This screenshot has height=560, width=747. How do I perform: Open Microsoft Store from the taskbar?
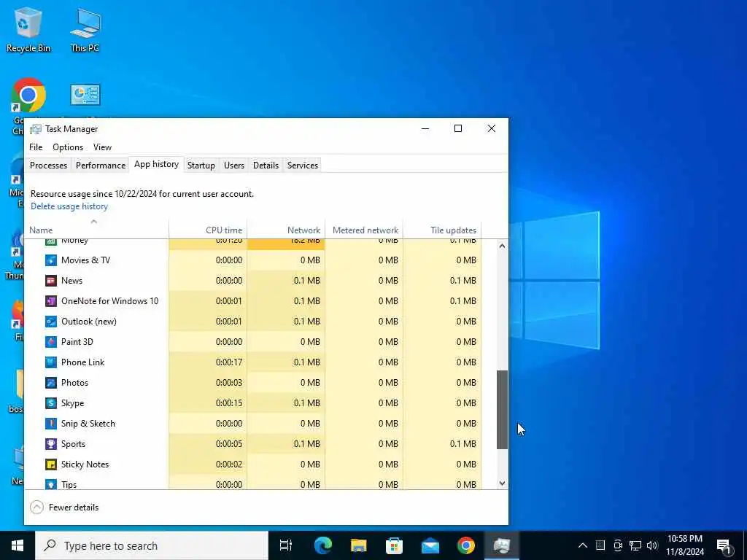(394, 545)
